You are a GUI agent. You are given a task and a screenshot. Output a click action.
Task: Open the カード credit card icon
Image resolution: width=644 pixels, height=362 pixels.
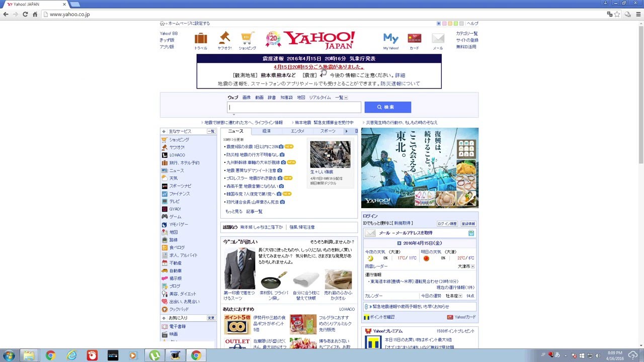pos(414,38)
